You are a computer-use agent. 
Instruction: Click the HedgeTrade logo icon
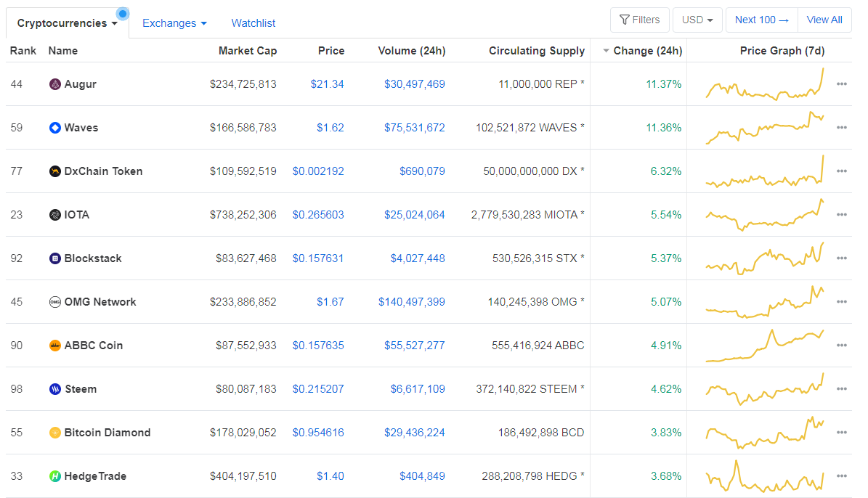tap(54, 476)
